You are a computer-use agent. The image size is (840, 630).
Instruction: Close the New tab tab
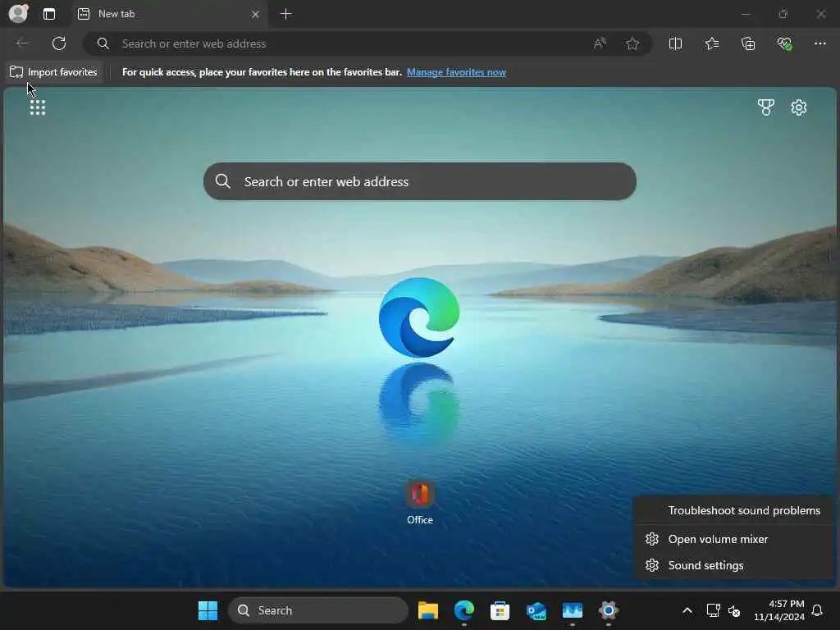tap(256, 14)
